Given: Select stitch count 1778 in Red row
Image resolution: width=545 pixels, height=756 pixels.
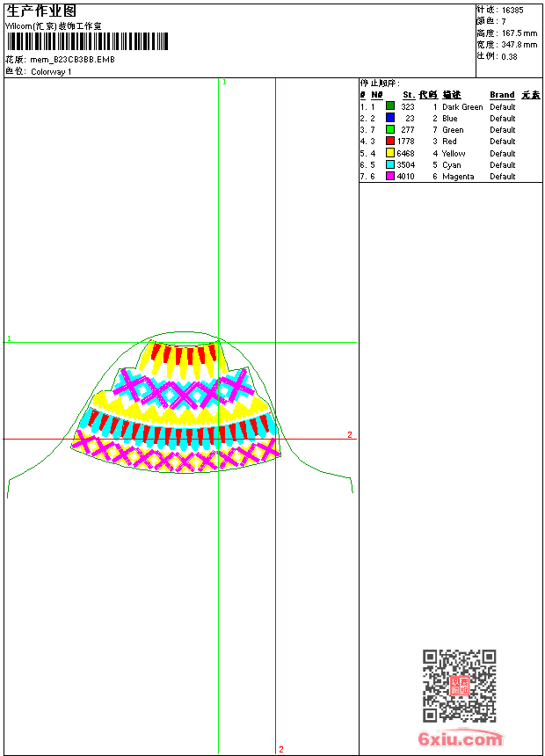Looking at the screenshot, I should 405,142.
